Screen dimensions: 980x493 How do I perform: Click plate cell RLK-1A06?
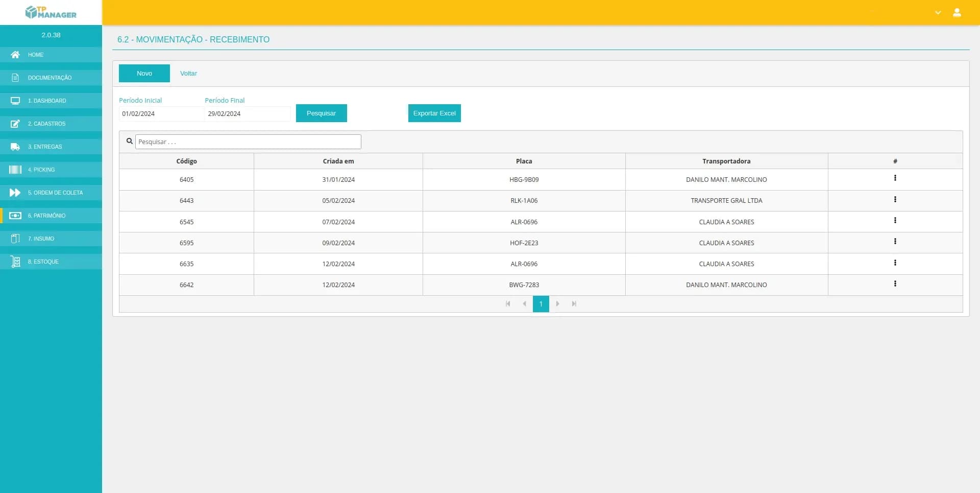pos(524,201)
